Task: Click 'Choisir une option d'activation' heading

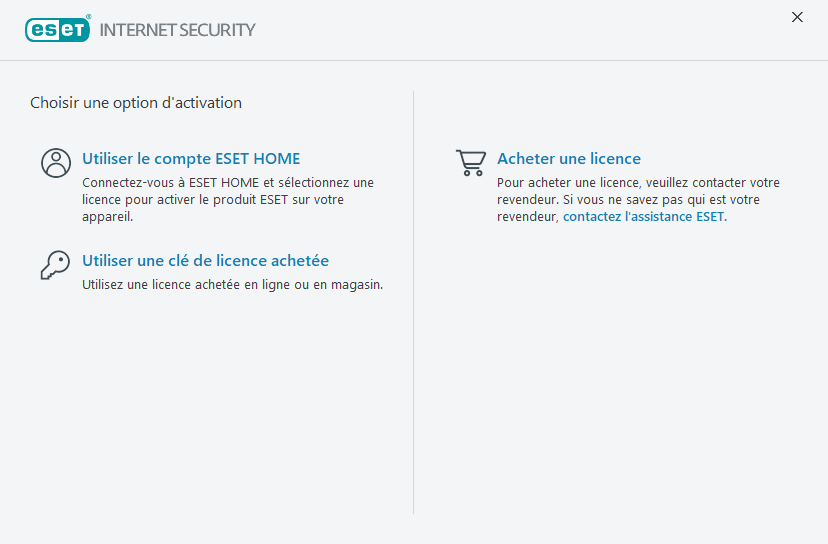Action: [136, 103]
